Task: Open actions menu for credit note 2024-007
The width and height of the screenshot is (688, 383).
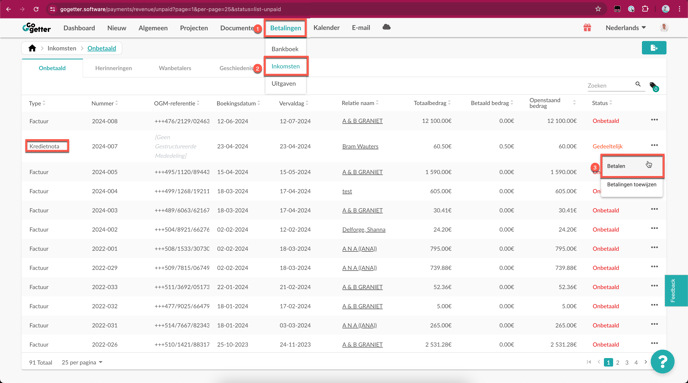Action: [654, 145]
